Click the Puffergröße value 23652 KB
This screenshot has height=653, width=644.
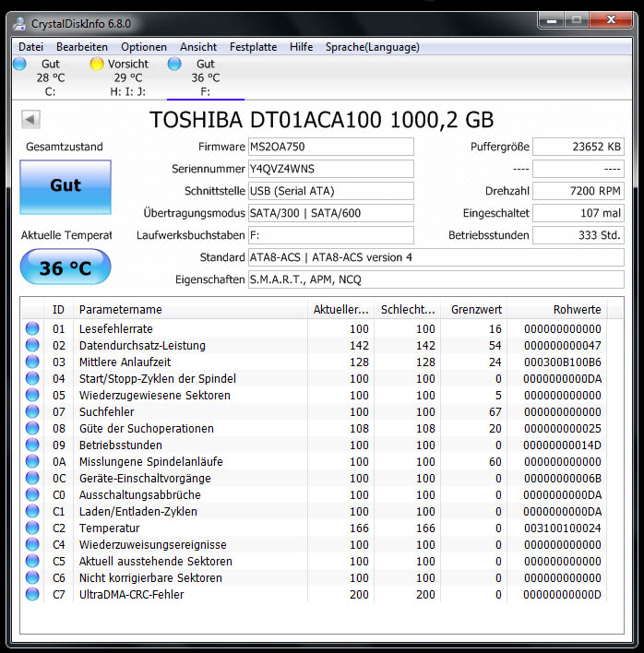[x=578, y=147]
